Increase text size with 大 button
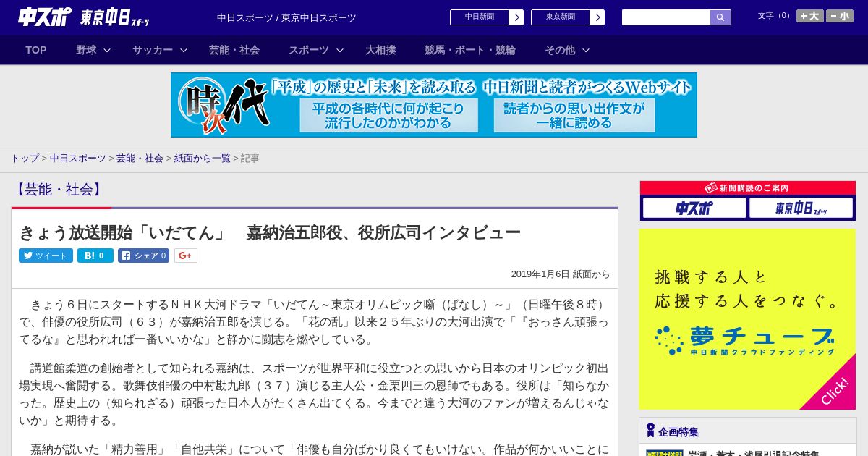This screenshot has height=456, width=868. (x=810, y=16)
